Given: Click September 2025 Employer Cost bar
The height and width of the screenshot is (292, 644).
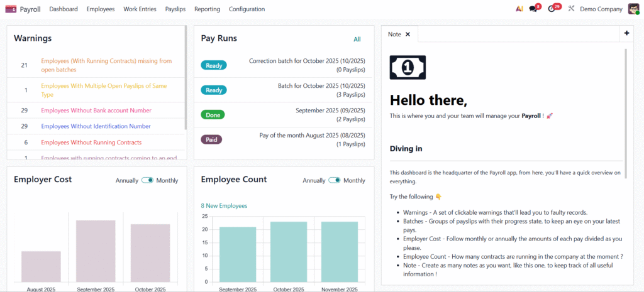Looking at the screenshot, I should [x=96, y=250].
